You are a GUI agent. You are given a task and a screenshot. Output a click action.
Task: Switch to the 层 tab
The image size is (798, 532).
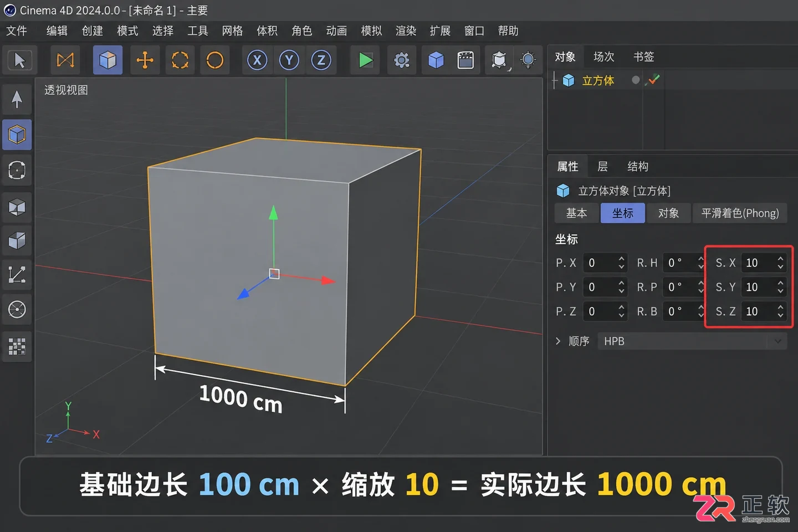click(603, 167)
